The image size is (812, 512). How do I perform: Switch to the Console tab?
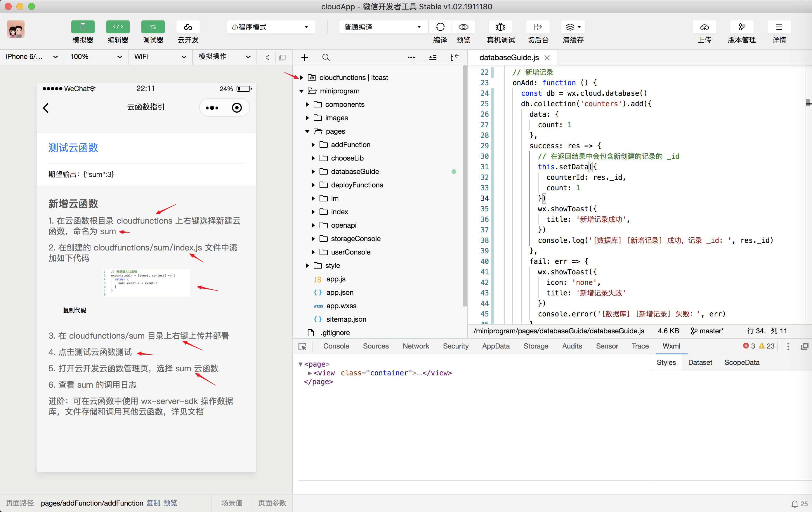336,346
